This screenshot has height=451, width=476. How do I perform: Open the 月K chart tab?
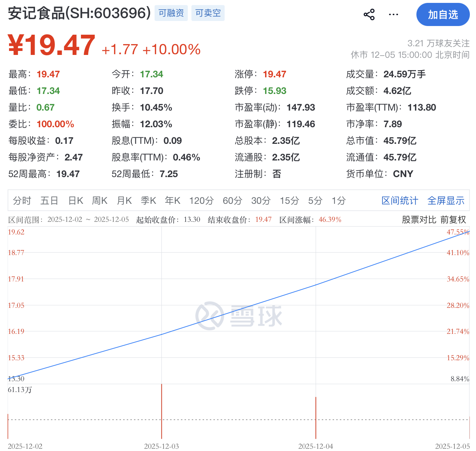point(124,201)
